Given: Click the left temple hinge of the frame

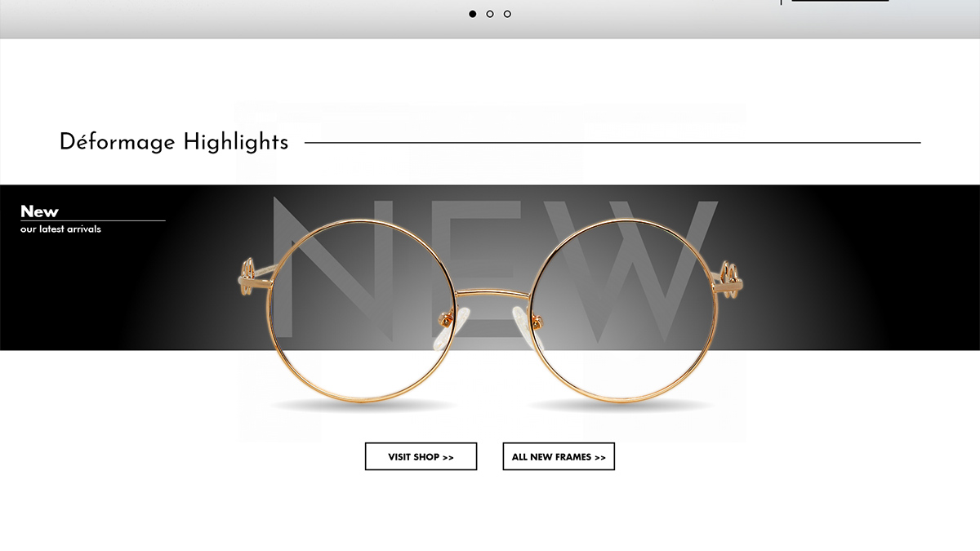Looking at the screenshot, I should (253, 276).
